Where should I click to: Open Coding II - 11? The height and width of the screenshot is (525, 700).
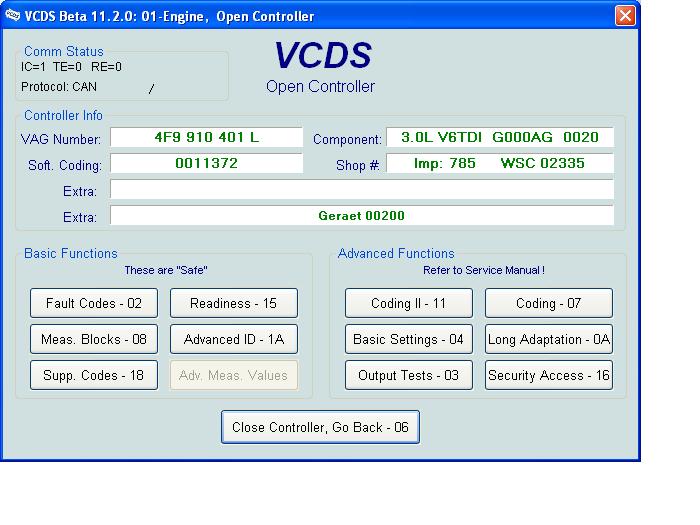click(x=408, y=303)
